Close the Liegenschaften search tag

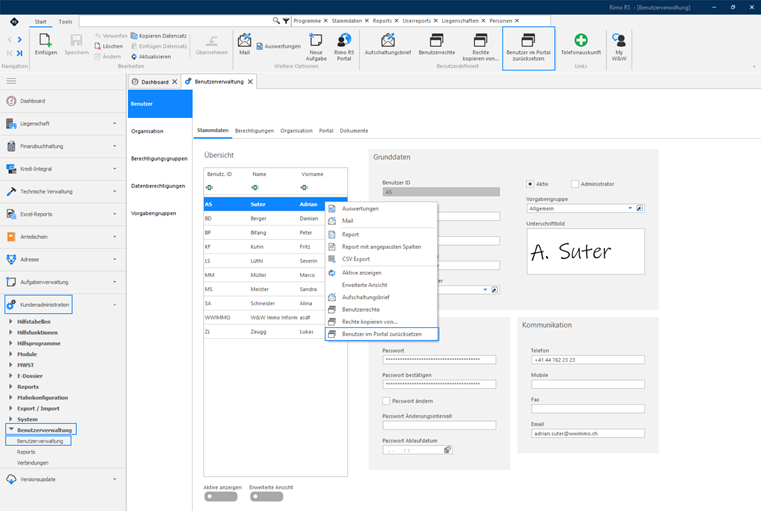(x=483, y=21)
